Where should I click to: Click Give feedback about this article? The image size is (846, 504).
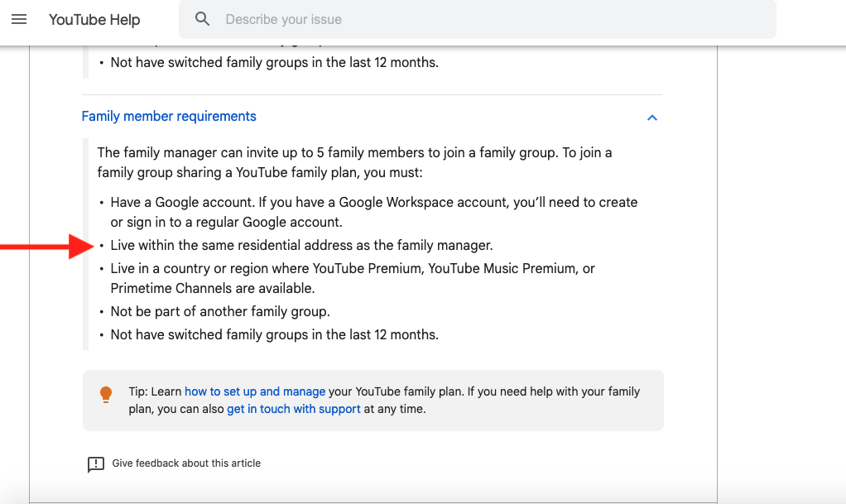click(186, 463)
